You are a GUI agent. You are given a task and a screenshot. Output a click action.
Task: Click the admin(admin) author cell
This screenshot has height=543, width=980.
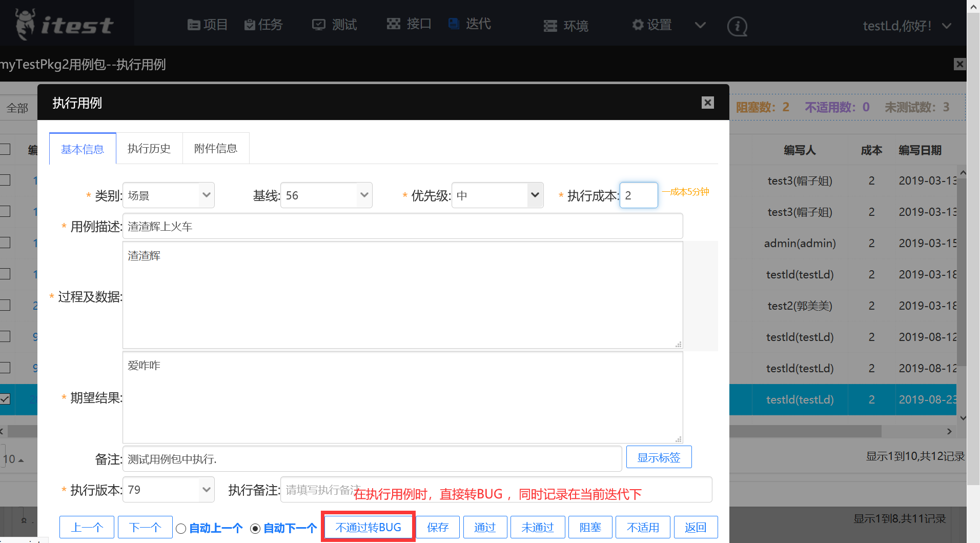(x=800, y=243)
